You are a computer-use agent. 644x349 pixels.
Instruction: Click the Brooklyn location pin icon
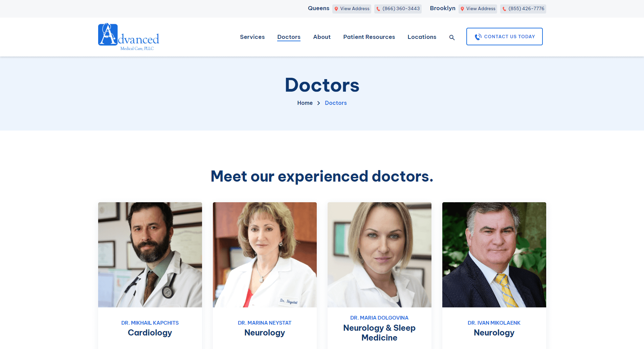click(462, 9)
